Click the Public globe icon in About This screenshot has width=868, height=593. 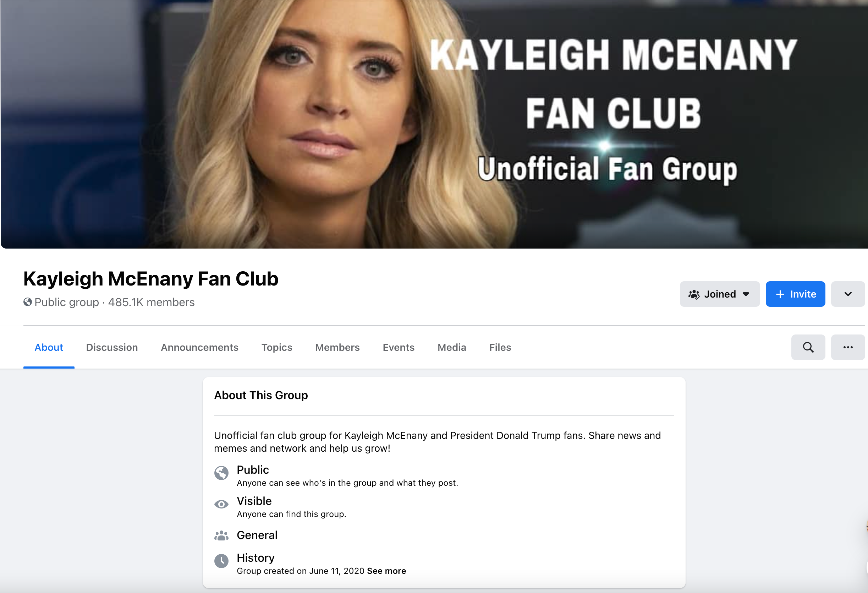(x=221, y=473)
